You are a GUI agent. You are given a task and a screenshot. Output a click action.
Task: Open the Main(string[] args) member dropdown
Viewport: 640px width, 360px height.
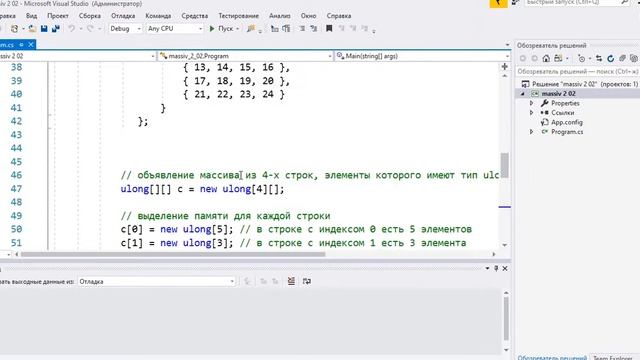point(422,56)
